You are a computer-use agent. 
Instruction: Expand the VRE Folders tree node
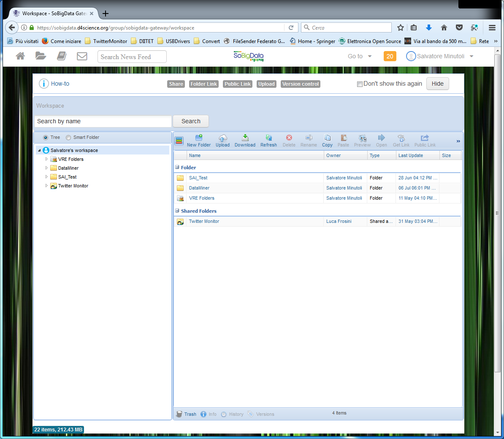(x=46, y=159)
